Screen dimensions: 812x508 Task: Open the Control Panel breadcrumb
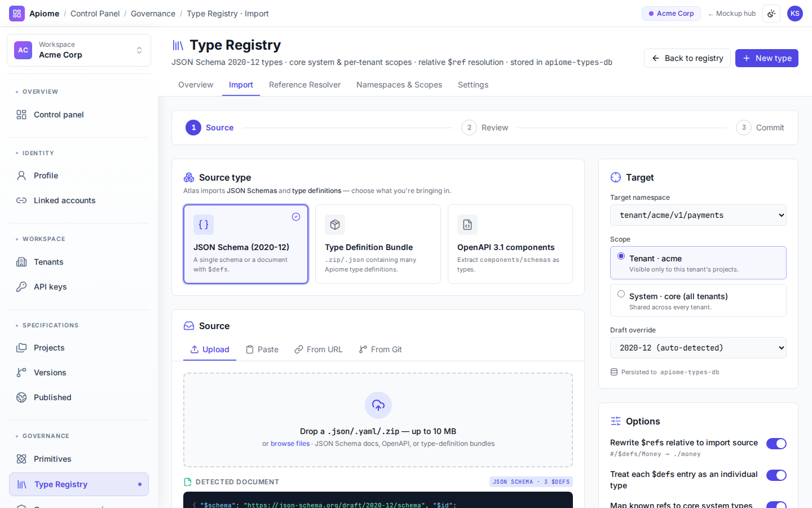pyautogui.click(x=95, y=14)
